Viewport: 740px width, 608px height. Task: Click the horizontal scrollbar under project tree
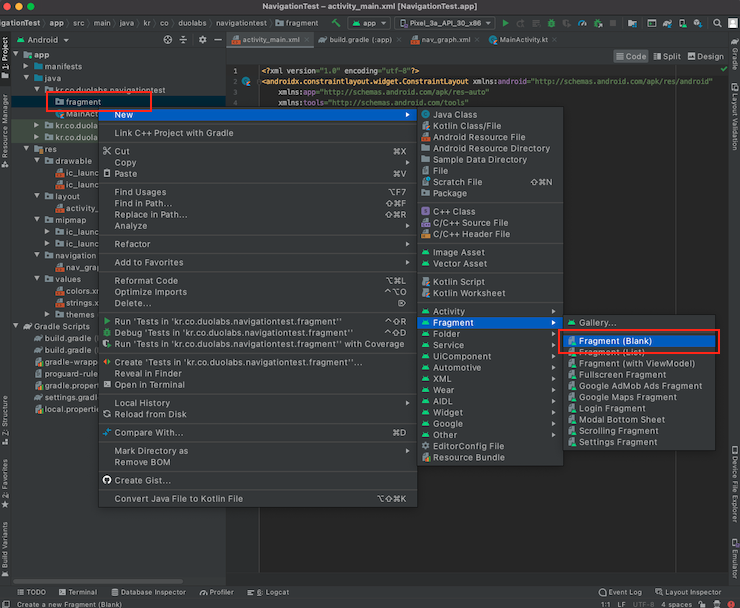pos(98,581)
